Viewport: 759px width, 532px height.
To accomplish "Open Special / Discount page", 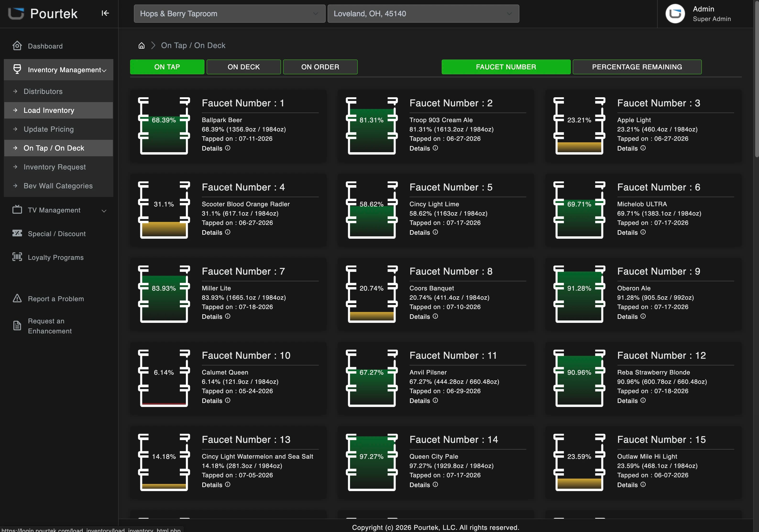I will click(x=57, y=234).
